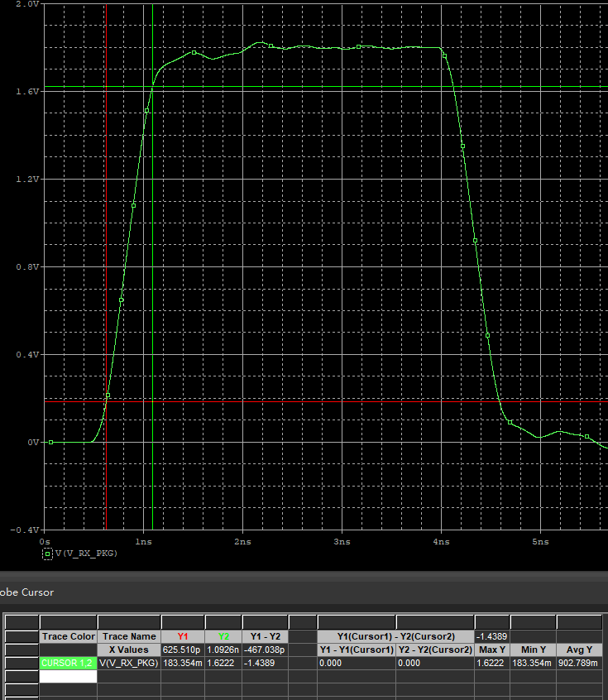
Task: Select the 183.354m cell under Min Y
Action: tap(533, 663)
